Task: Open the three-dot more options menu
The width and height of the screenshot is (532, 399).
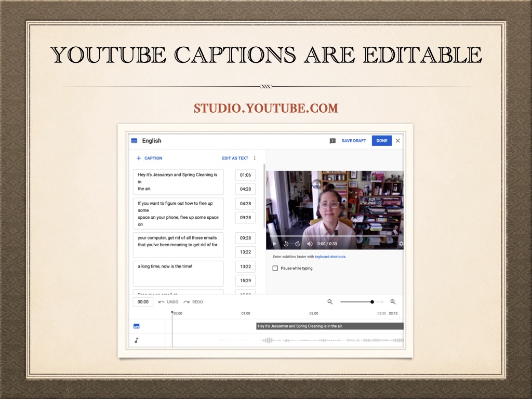Action: pos(255,158)
